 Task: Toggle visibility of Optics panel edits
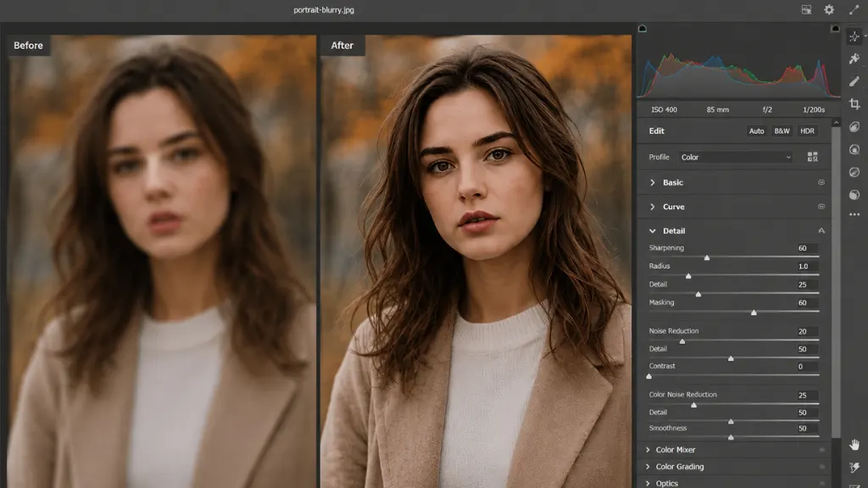pos(822,483)
